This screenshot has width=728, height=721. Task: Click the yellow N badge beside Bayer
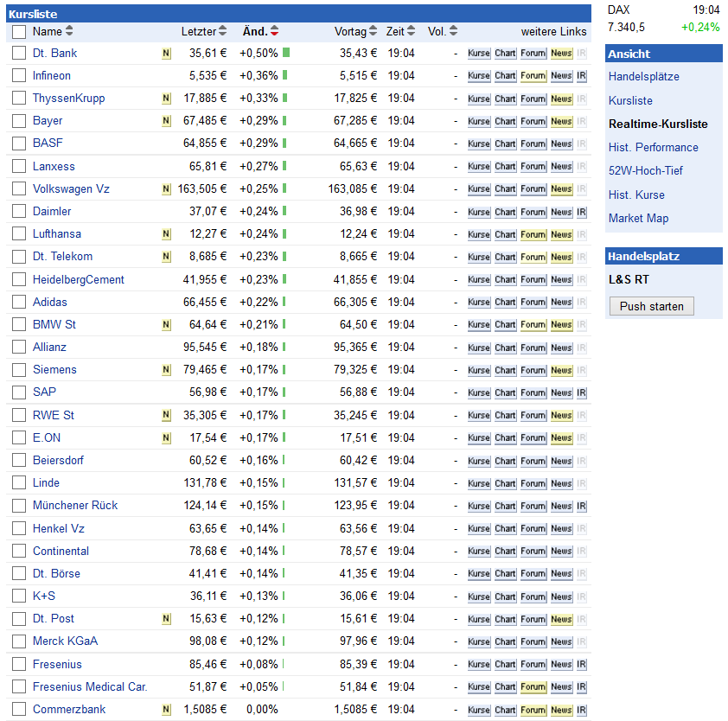166,121
